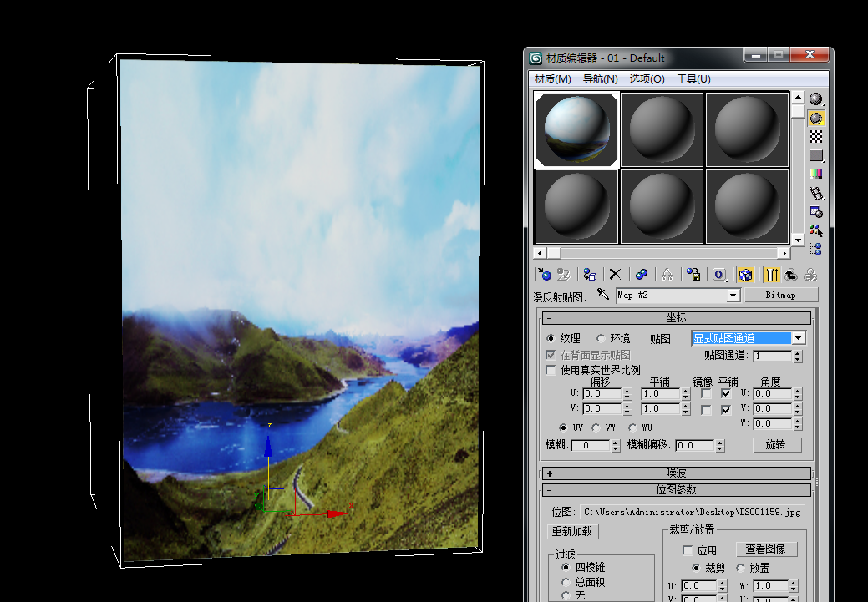Image resolution: width=868 pixels, height=602 pixels.
Task: Click the 查看图像 button
Action: pyautogui.click(x=766, y=549)
